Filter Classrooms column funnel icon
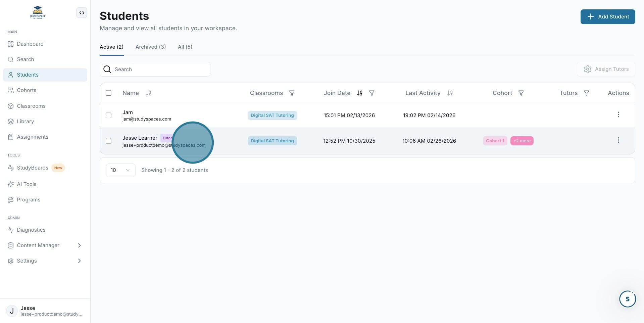 292,93
